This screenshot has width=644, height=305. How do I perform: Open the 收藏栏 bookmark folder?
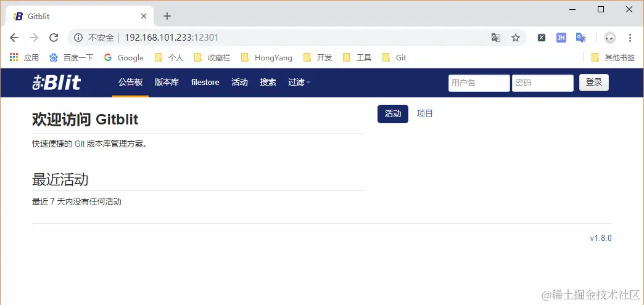pyautogui.click(x=212, y=58)
